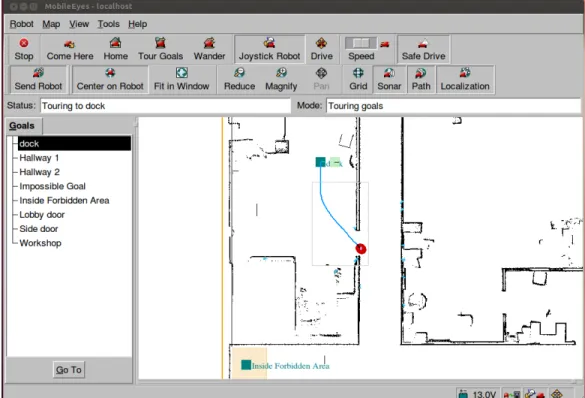585x398 pixels.
Task: Select the Lobby door goal
Action: [x=42, y=214]
